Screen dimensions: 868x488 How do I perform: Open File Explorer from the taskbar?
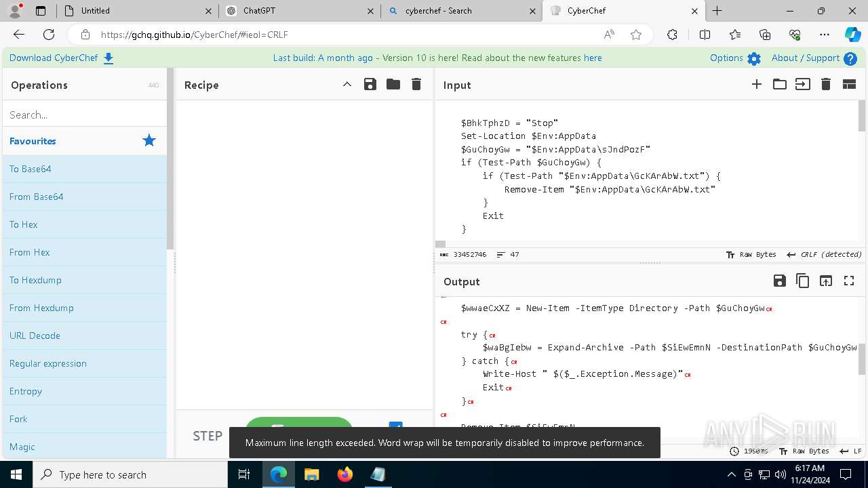(312, 474)
